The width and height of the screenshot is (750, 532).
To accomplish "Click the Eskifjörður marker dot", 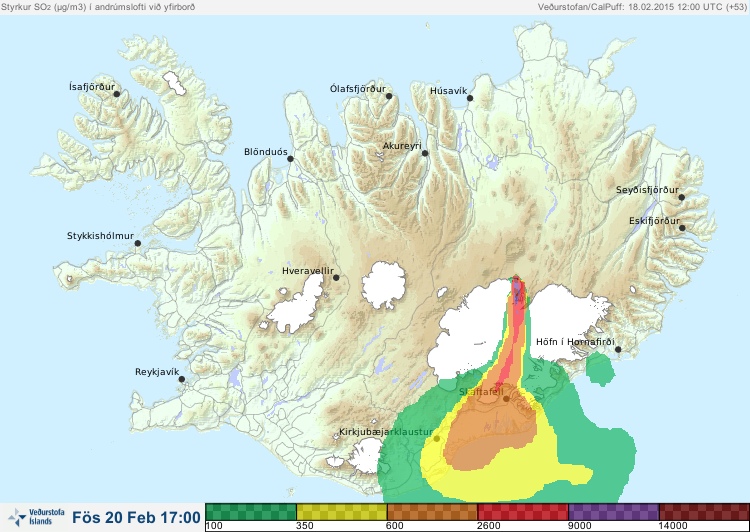I will point(682,228).
